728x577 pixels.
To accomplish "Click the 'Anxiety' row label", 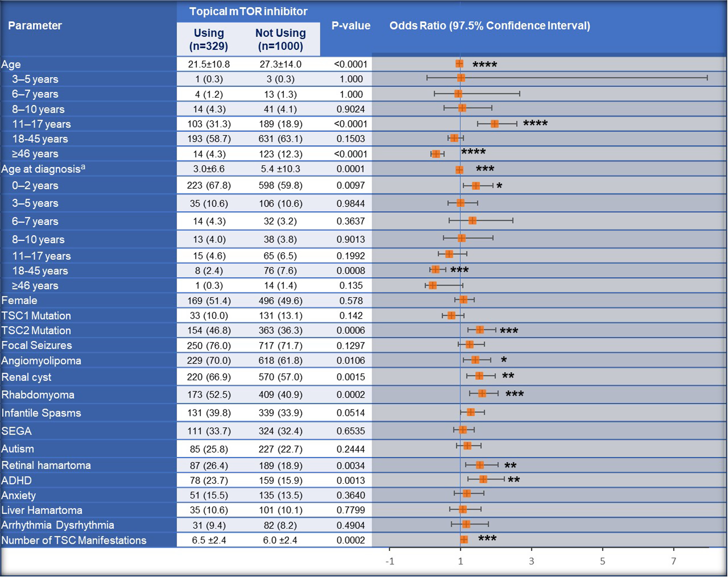I will [19, 495].
